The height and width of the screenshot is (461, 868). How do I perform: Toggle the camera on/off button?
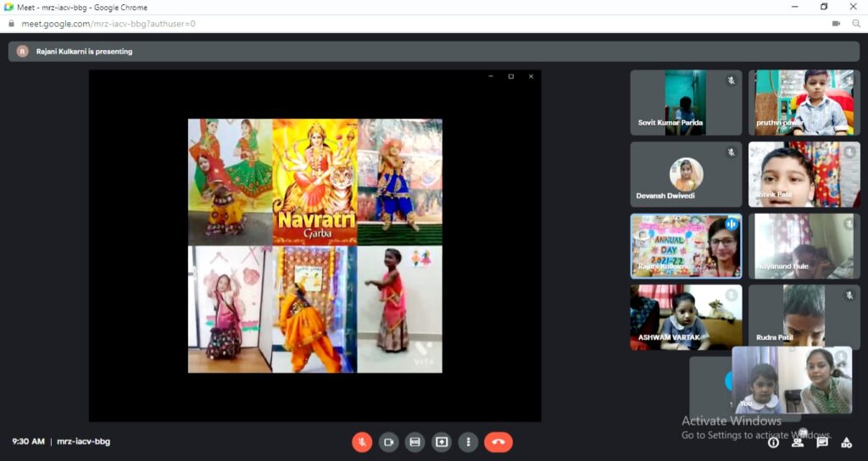tap(388, 442)
